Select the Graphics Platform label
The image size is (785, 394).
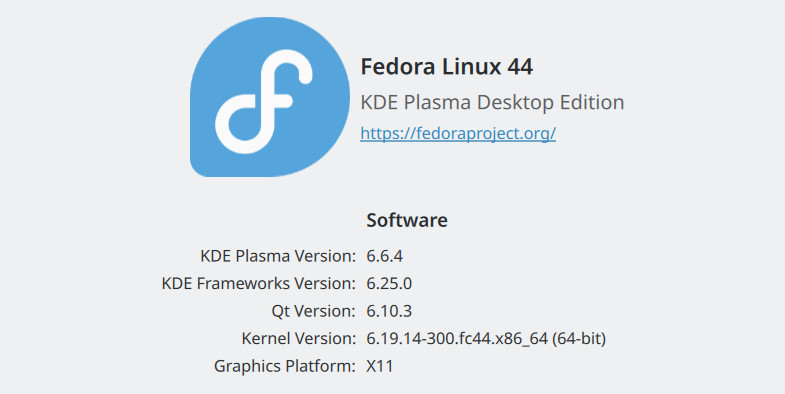(x=285, y=366)
